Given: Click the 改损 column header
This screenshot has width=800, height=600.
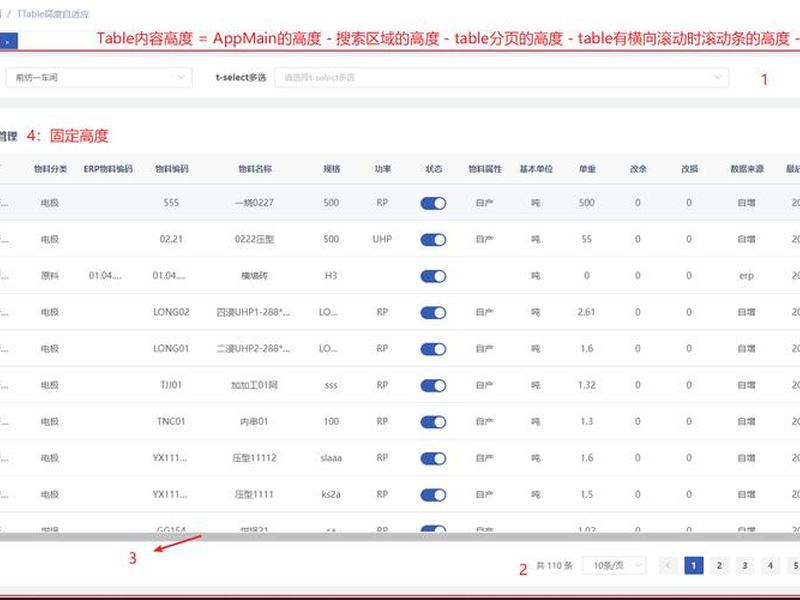Looking at the screenshot, I should click(689, 169).
